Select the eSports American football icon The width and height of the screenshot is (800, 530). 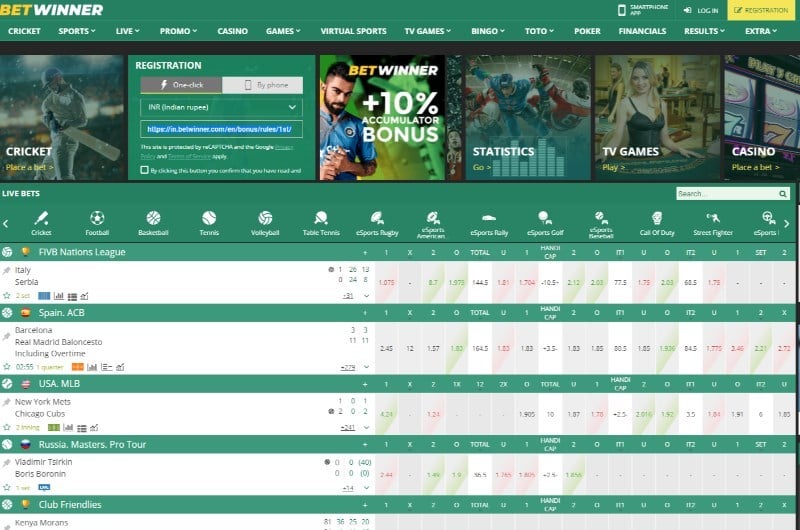coord(433,224)
